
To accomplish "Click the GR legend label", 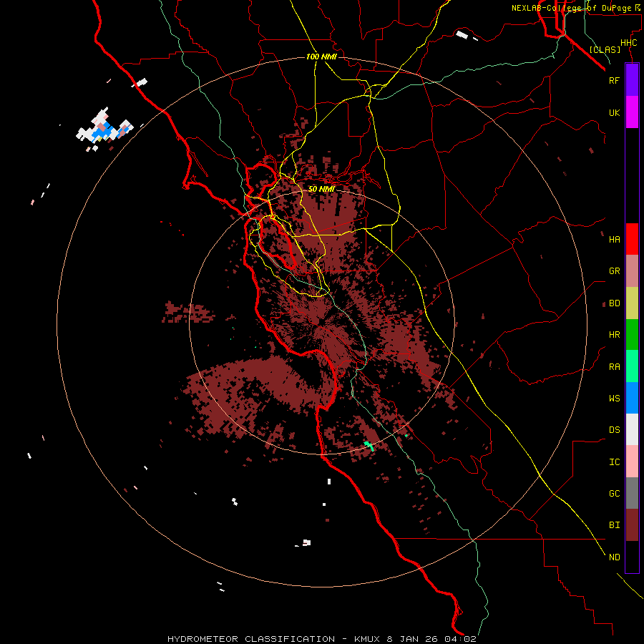I will point(614,271).
